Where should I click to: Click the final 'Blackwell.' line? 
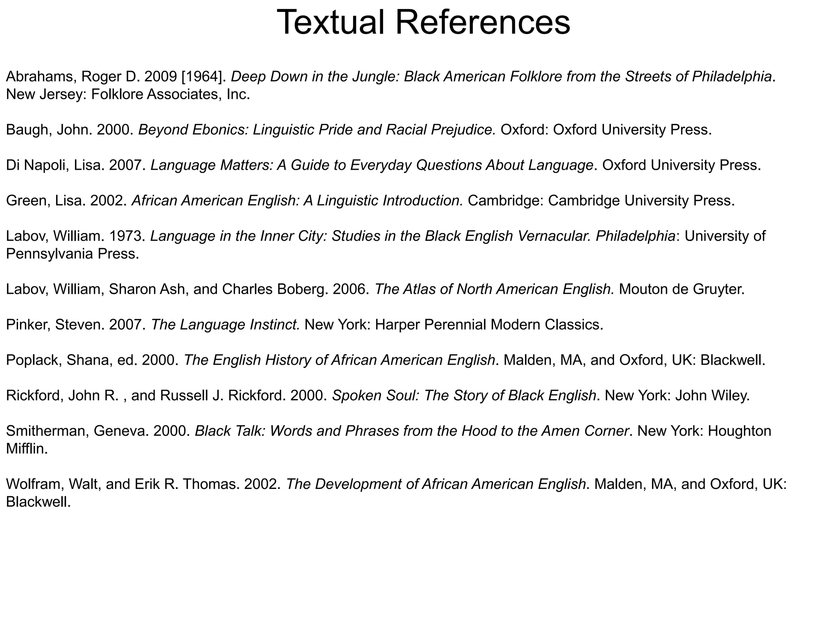coord(39,503)
